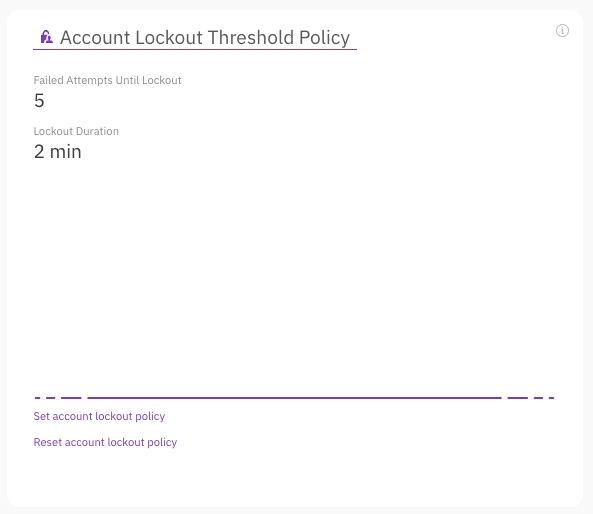Click the info icon in card corner

tap(562, 31)
